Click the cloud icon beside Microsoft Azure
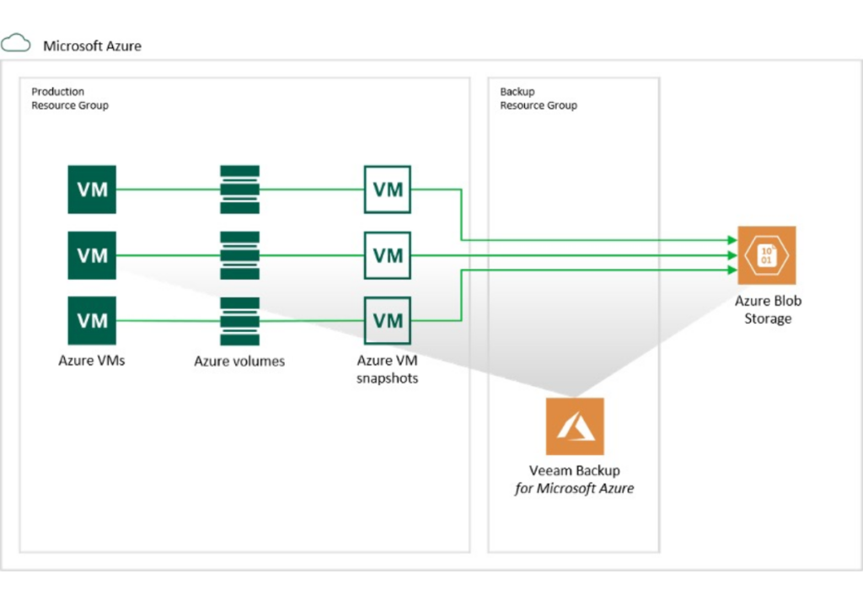This screenshot has height=616, width=863. pyautogui.click(x=15, y=43)
